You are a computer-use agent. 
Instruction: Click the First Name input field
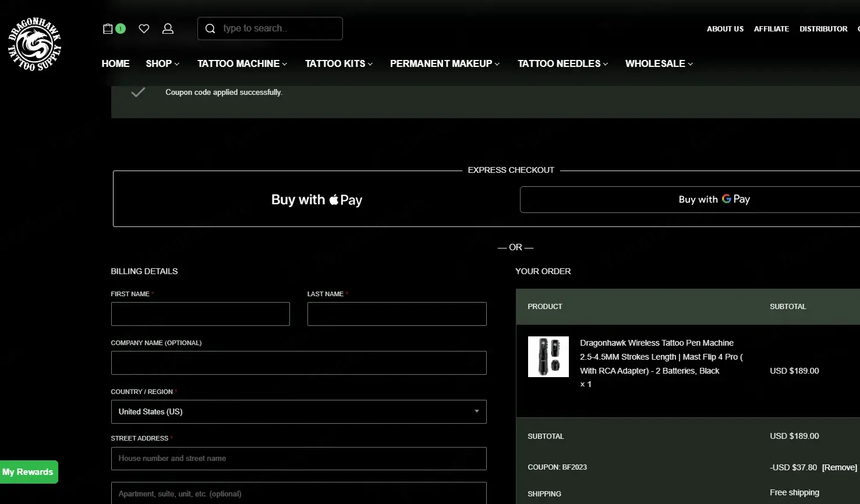[200, 314]
